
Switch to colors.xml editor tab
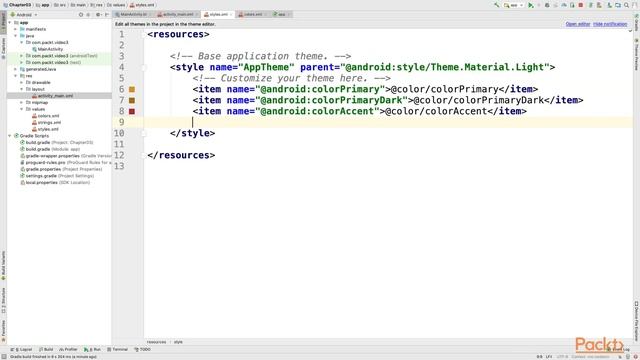252,14
